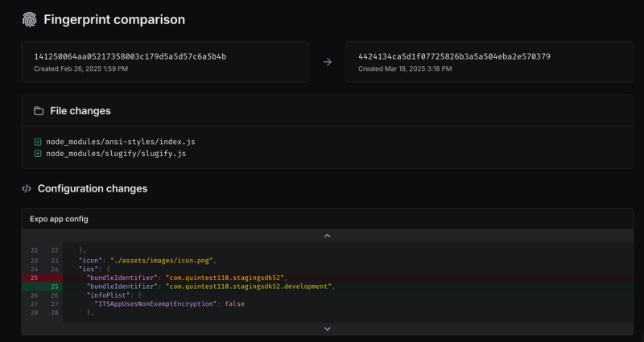The height and width of the screenshot is (342, 644).
Task: Click the added bundleIdentifier line ending in .development
Action: coord(328,286)
